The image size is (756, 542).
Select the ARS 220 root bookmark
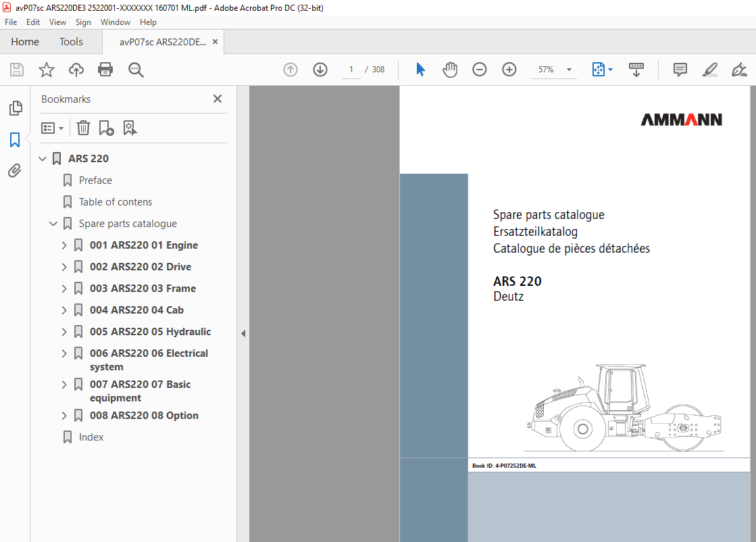point(89,159)
